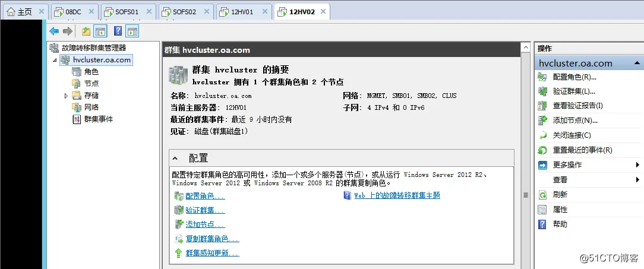The width and height of the screenshot is (644, 269).
Task: Close the 08DC tab
Action: point(91,11)
